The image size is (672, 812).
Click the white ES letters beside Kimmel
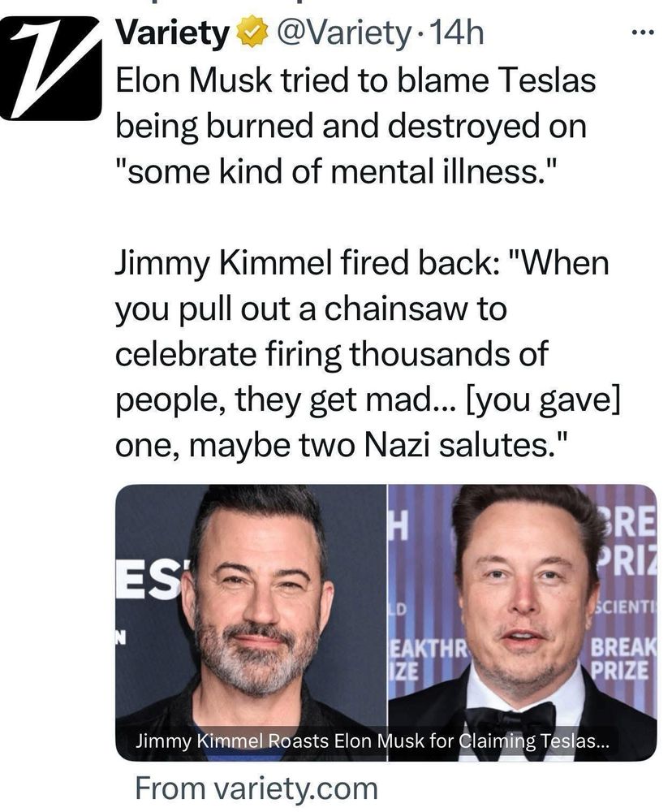pyautogui.click(x=153, y=580)
